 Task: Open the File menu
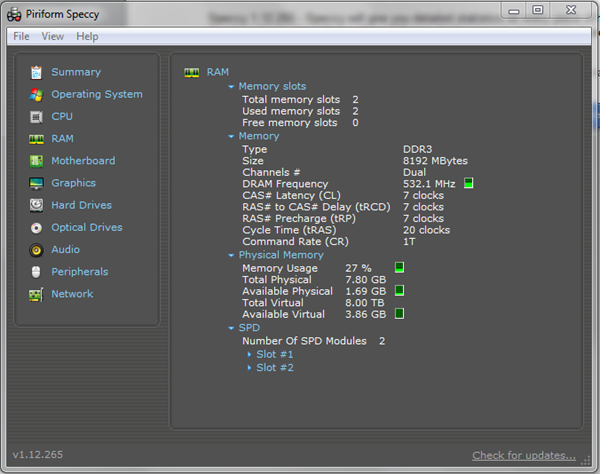click(x=21, y=36)
